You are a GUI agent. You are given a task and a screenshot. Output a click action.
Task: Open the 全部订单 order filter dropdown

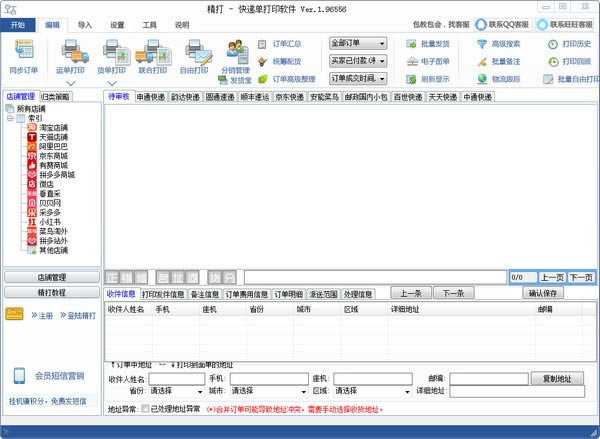pos(358,44)
